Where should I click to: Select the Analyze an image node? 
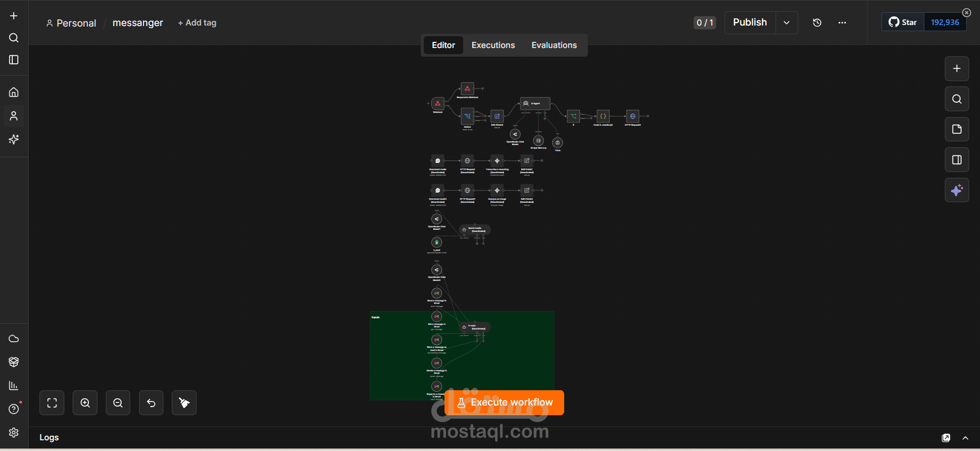[x=497, y=191]
